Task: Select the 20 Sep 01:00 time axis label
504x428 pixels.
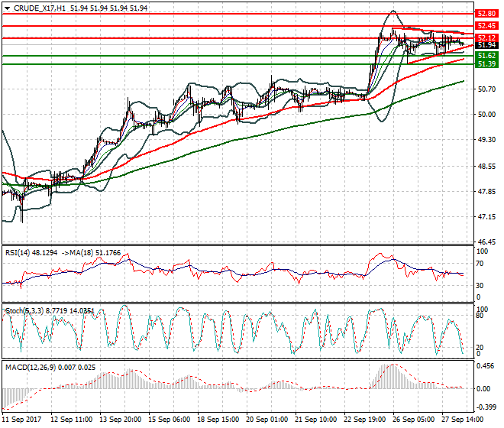Action: point(267,420)
